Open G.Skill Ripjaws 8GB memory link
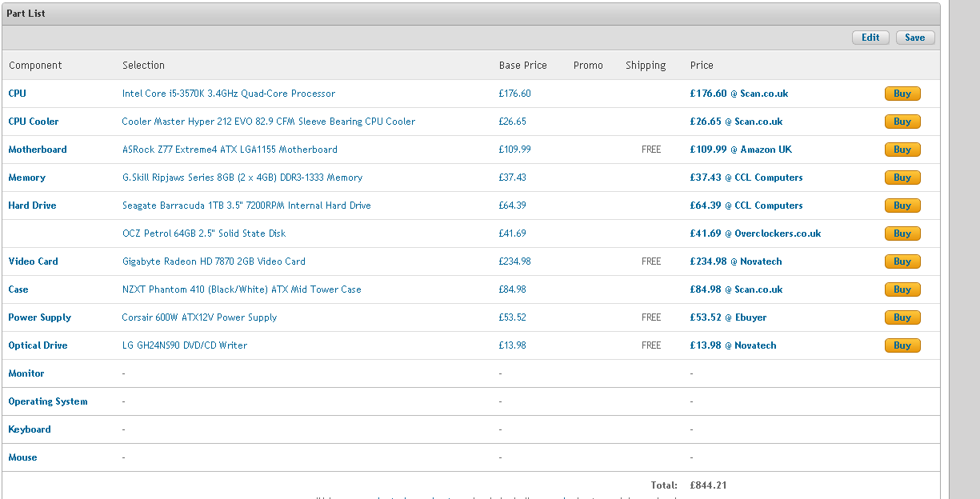This screenshot has width=980, height=499. pyautogui.click(x=242, y=178)
